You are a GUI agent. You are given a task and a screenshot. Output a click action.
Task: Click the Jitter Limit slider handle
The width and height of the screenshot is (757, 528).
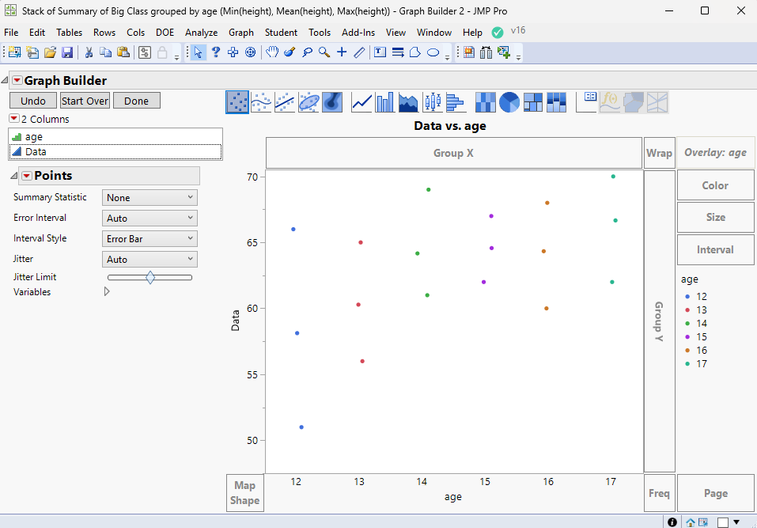click(150, 278)
